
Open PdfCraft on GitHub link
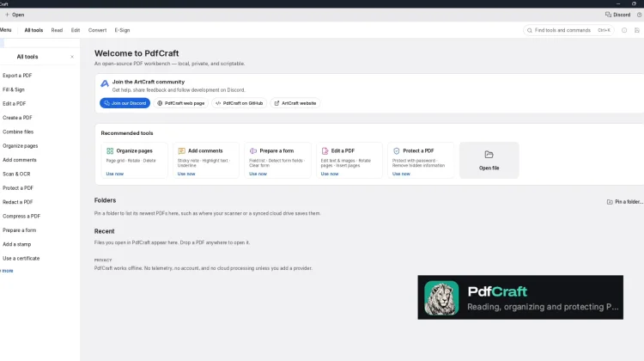pos(239,103)
